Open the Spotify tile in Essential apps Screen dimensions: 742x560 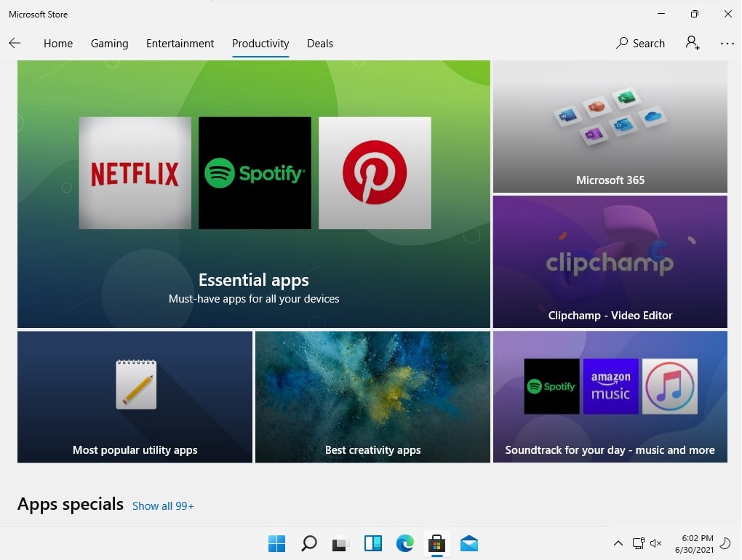255,173
